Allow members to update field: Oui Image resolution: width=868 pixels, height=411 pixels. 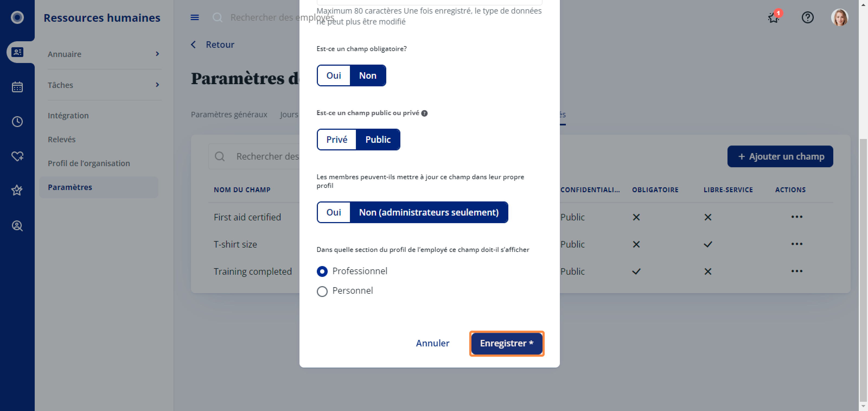[334, 212]
